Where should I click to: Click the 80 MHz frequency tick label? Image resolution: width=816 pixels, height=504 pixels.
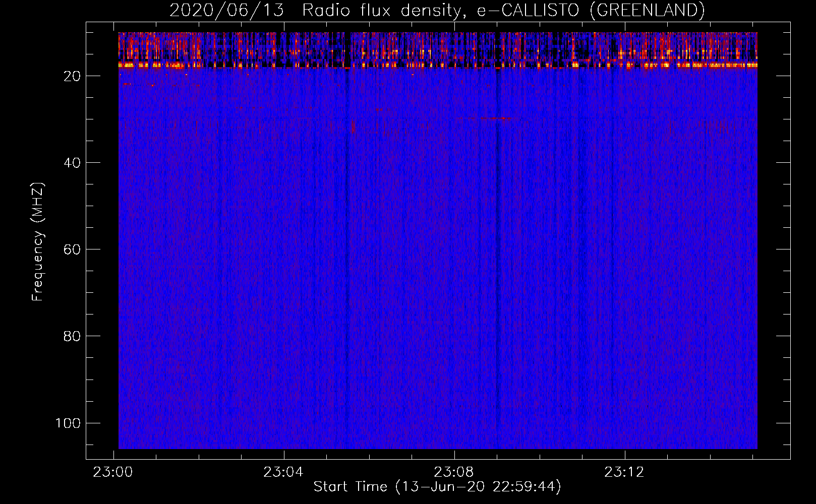(x=72, y=336)
